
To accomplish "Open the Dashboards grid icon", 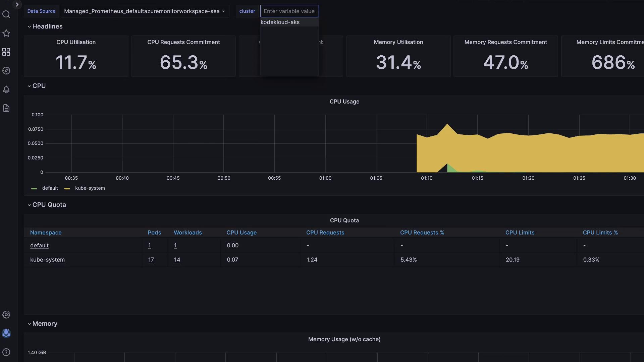I will (6, 52).
